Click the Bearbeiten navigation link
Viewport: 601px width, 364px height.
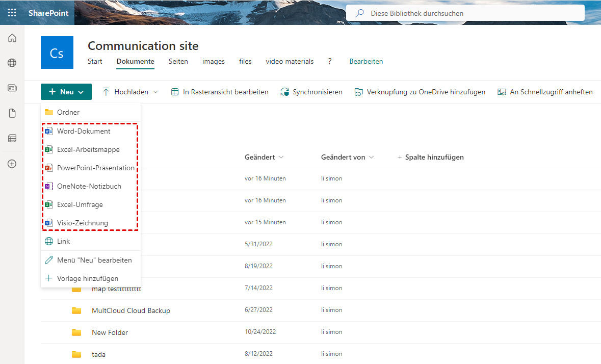pyautogui.click(x=366, y=61)
